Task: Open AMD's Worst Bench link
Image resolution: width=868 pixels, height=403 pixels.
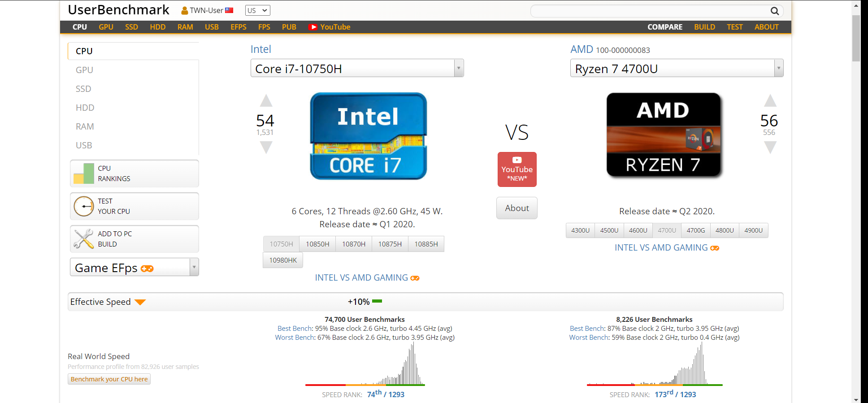Action: [589, 338]
